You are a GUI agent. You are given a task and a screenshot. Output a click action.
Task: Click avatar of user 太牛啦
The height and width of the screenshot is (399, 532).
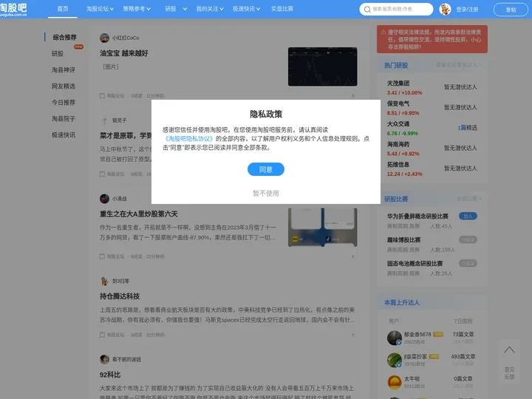click(x=395, y=382)
